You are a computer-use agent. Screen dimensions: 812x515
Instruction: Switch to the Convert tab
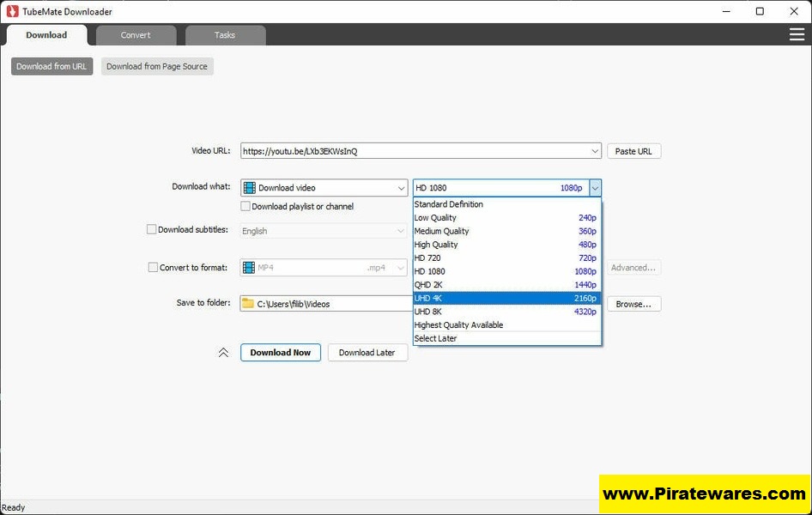(135, 35)
